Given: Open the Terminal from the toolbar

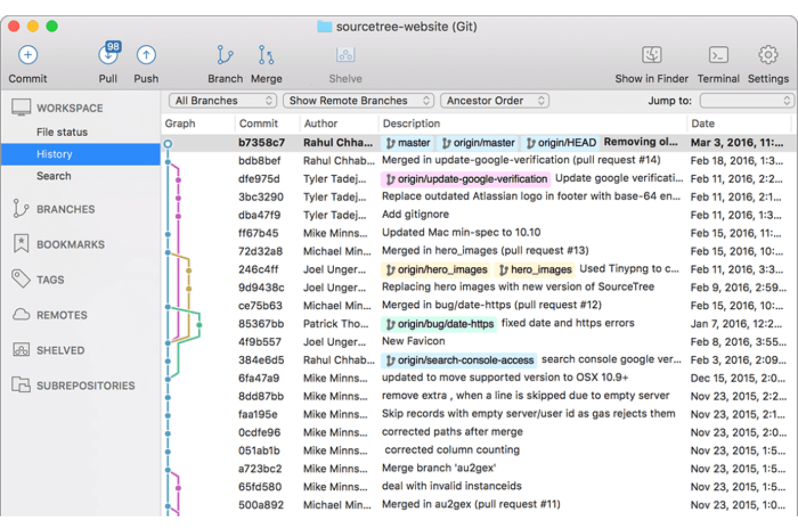Looking at the screenshot, I should pyautogui.click(x=718, y=55).
